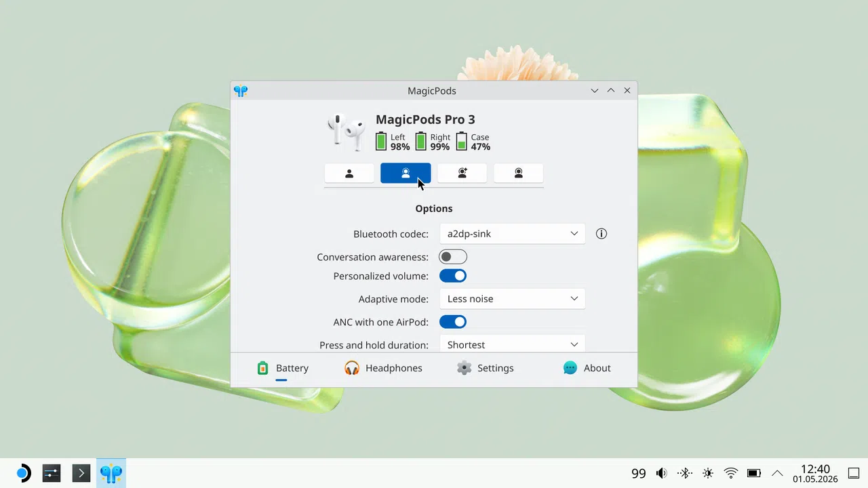Turn off Personalized volume switch
The width and height of the screenshot is (868, 488).
coord(453,276)
